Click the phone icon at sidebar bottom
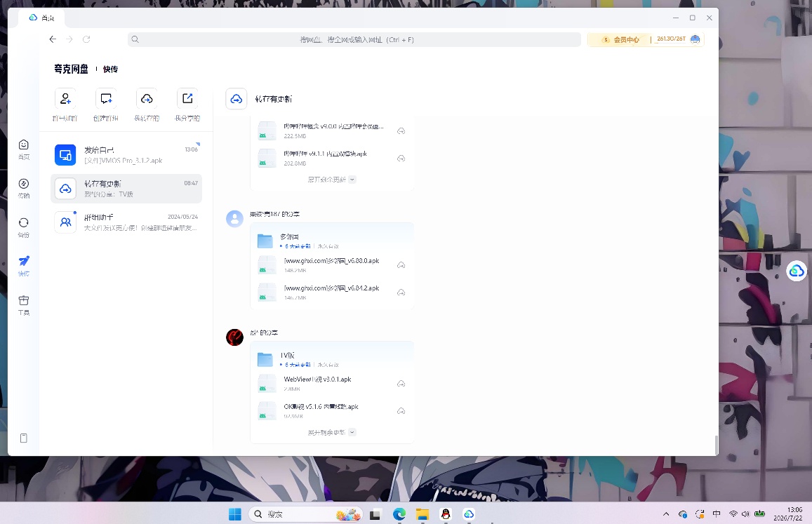This screenshot has height=524, width=812. pos(24,438)
